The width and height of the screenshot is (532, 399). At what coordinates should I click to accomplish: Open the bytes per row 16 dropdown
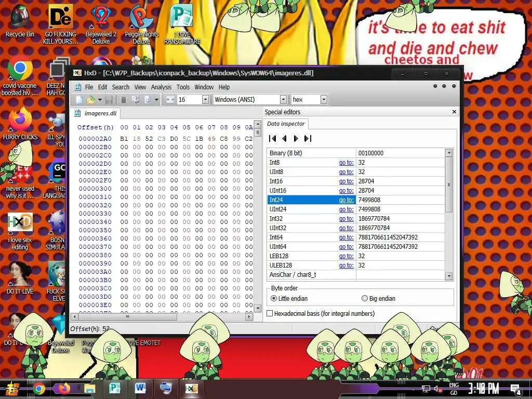point(205,100)
